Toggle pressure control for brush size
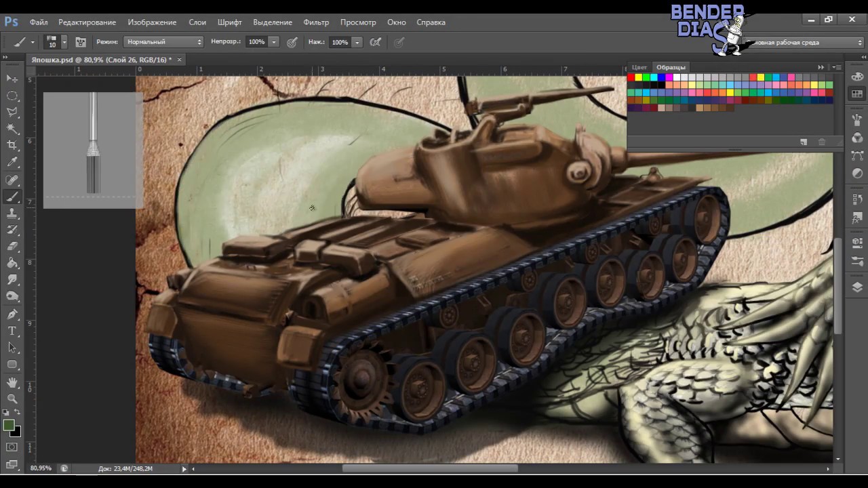The image size is (868, 488). click(x=399, y=42)
